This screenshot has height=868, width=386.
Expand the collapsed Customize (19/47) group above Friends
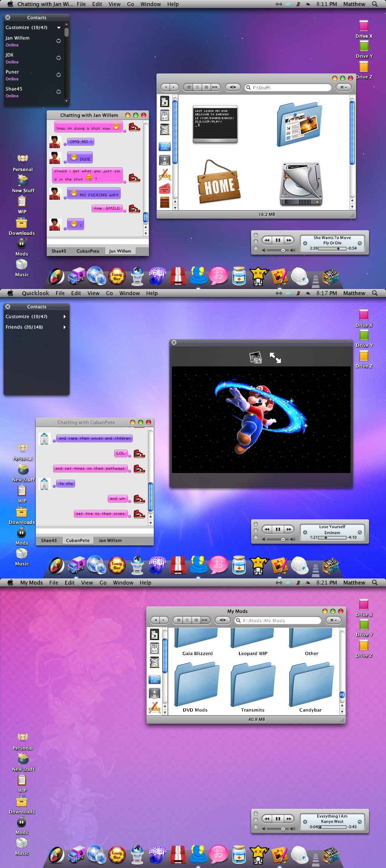point(64,317)
